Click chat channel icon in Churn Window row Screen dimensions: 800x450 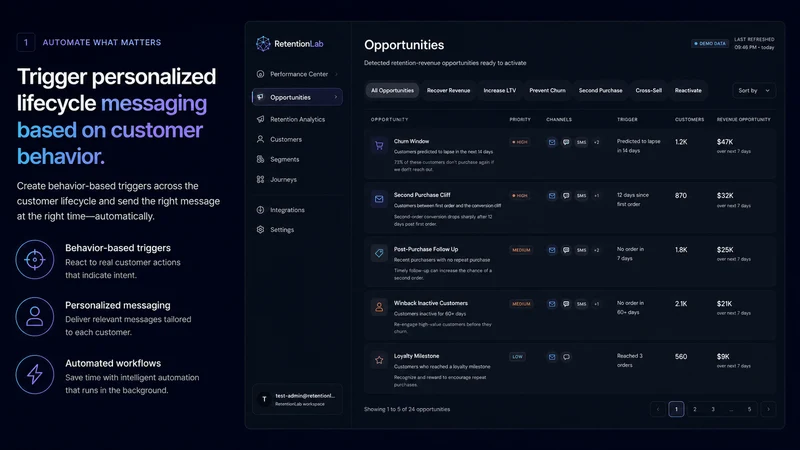(566, 142)
